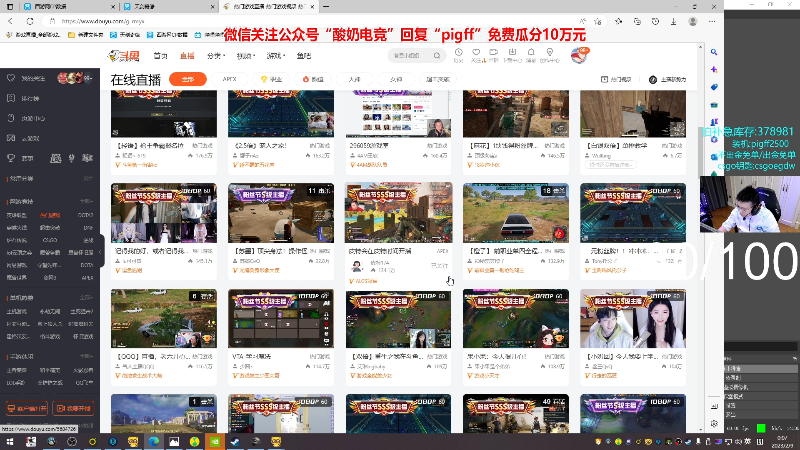The image size is (800, 450).
Task: Open the 鱼吧 navigation item
Action: point(304,56)
